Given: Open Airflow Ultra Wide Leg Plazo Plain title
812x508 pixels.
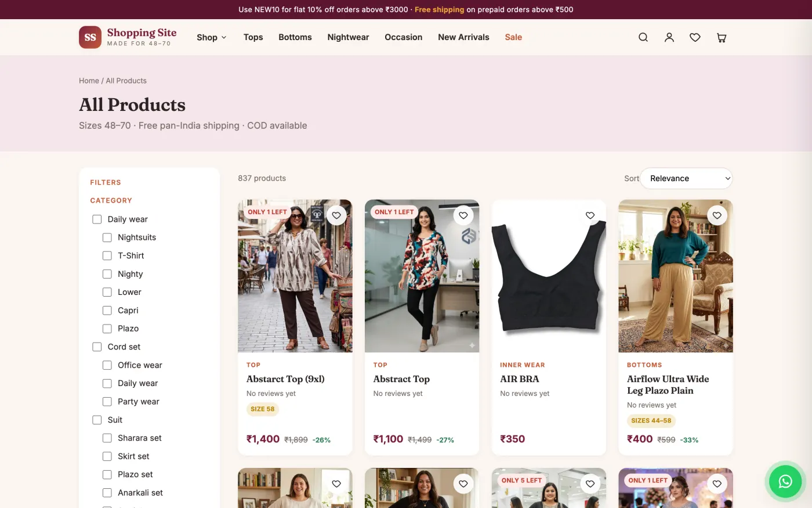Looking at the screenshot, I should click(668, 385).
